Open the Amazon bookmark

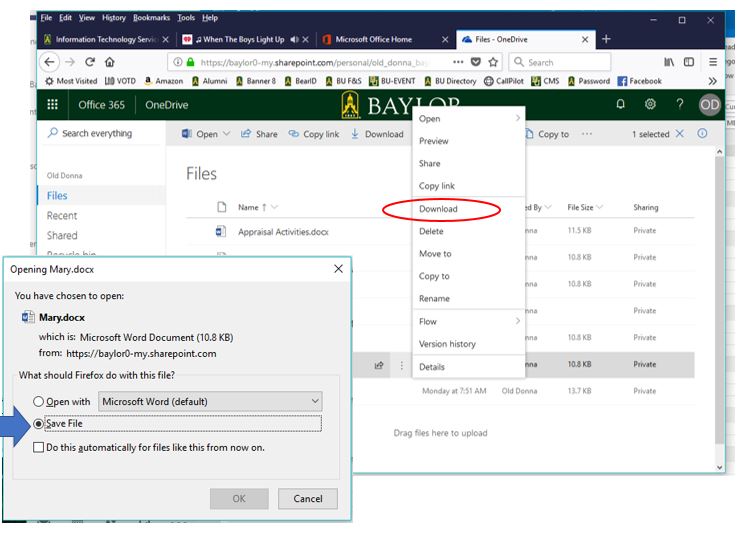(163, 81)
